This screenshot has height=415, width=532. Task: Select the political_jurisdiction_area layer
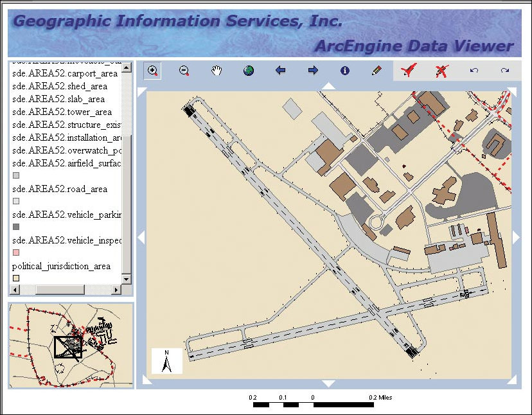62,267
